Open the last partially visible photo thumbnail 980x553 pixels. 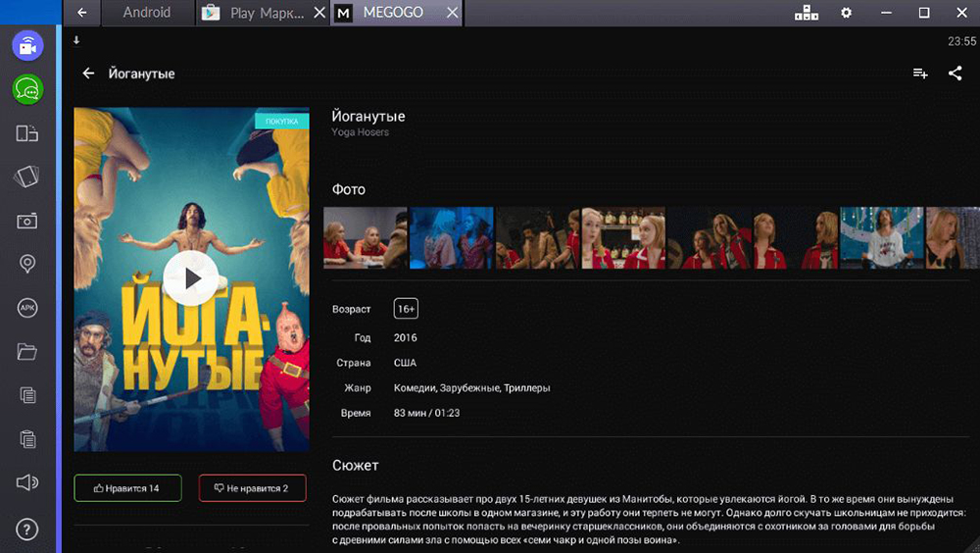tap(954, 237)
